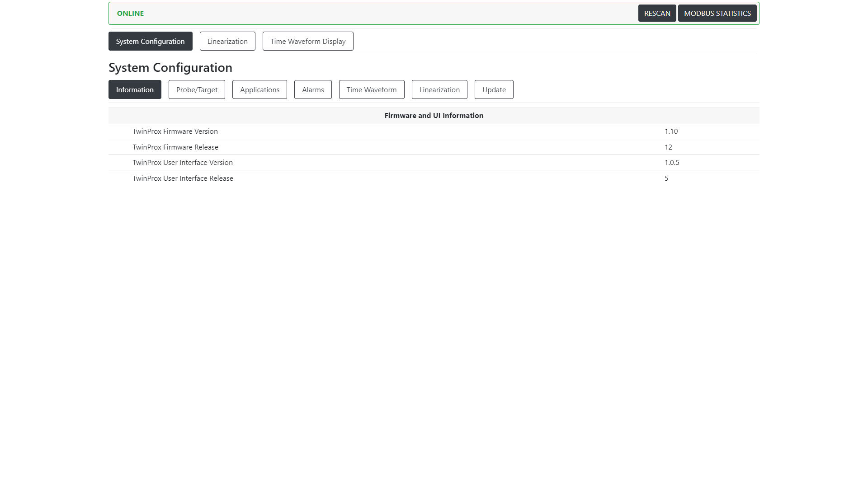This screenshot has width=868, height=488.
Task: Click the System Configuration heading
Action: (x=170, y=67)
